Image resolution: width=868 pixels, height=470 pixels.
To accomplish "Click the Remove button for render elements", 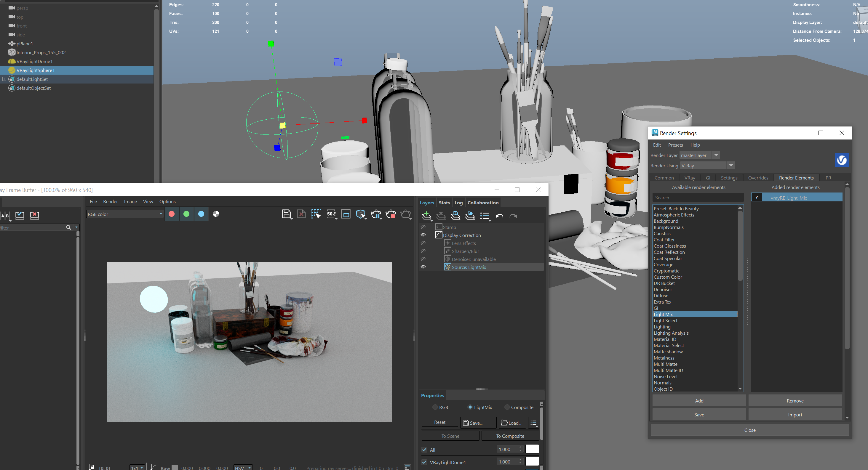I will 795,401.
